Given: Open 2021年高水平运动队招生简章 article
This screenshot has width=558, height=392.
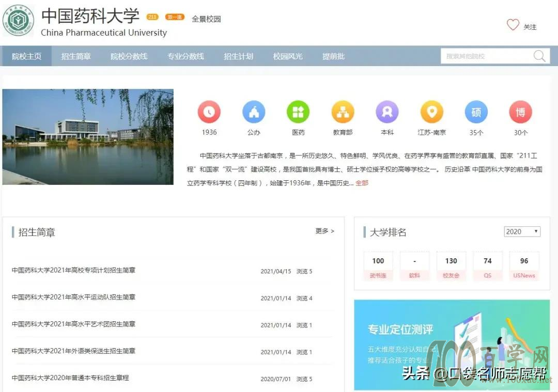Looking at the screenshot, I should (73, 297).
